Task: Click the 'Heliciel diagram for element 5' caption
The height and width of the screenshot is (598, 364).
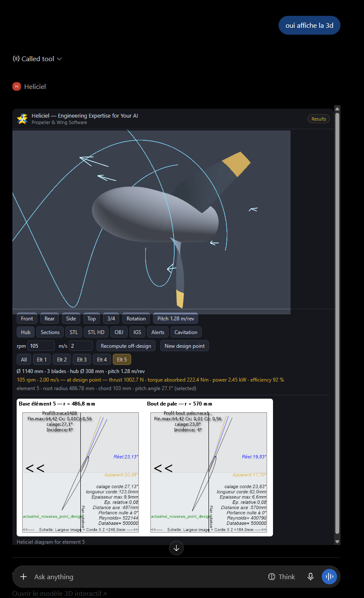Action: [51, 542]
